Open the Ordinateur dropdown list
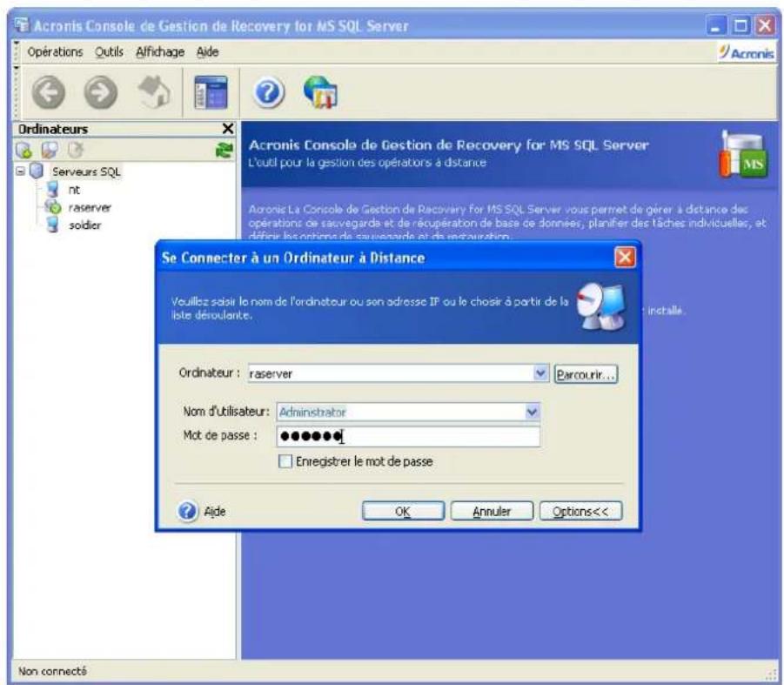The image size is (784, 685). click(540, 373)
